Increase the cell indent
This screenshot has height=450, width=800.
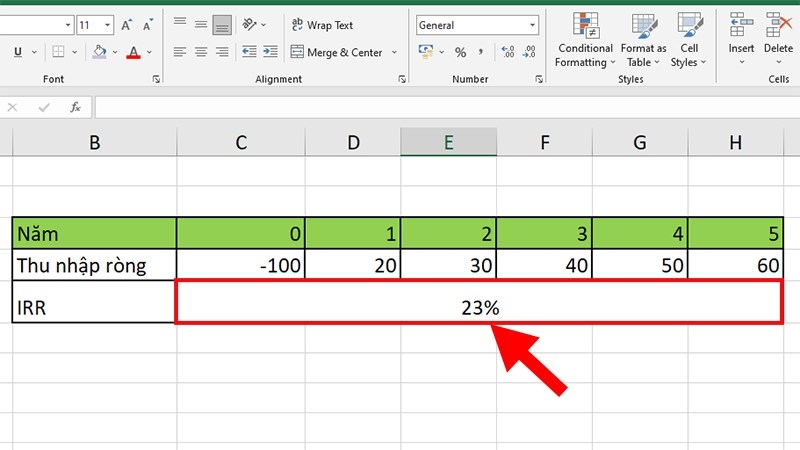270,52
